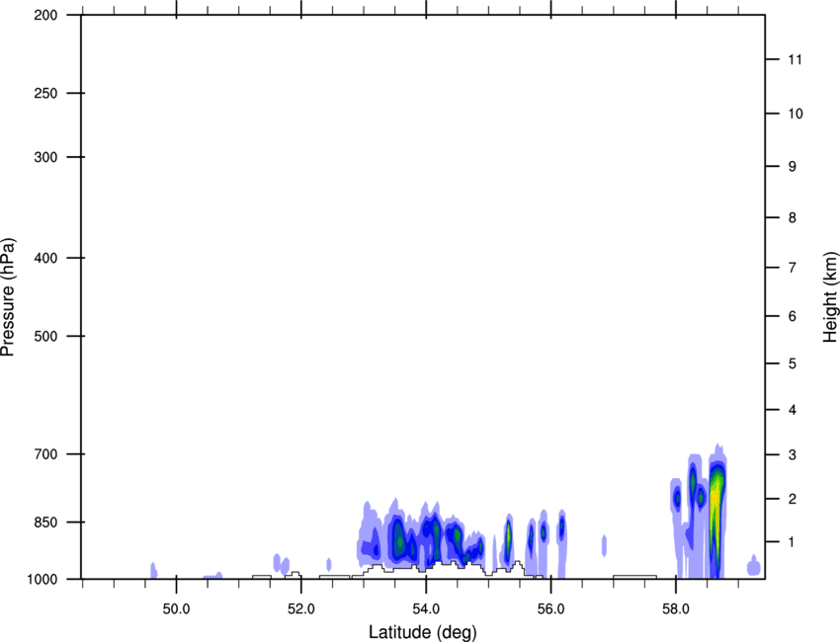Viewport: 840px width, 642px height.
Task: Click pressure tick label 500
Action: click(x=45, y=336)
